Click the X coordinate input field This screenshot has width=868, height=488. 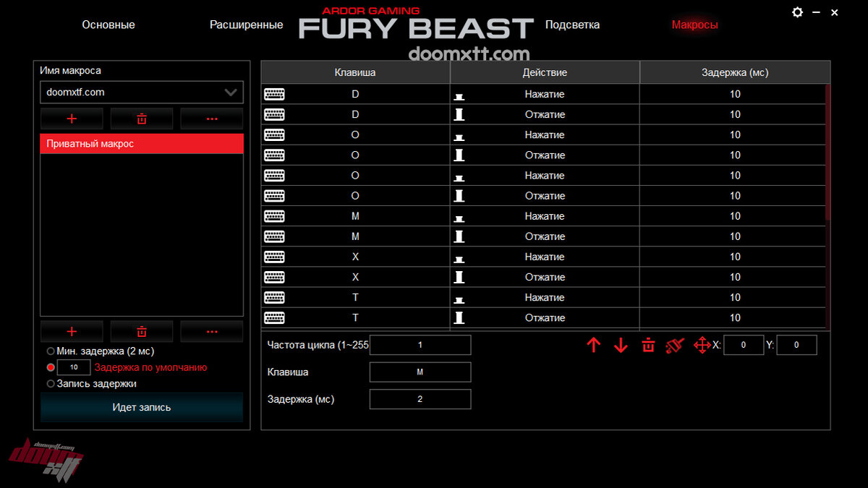744,345
